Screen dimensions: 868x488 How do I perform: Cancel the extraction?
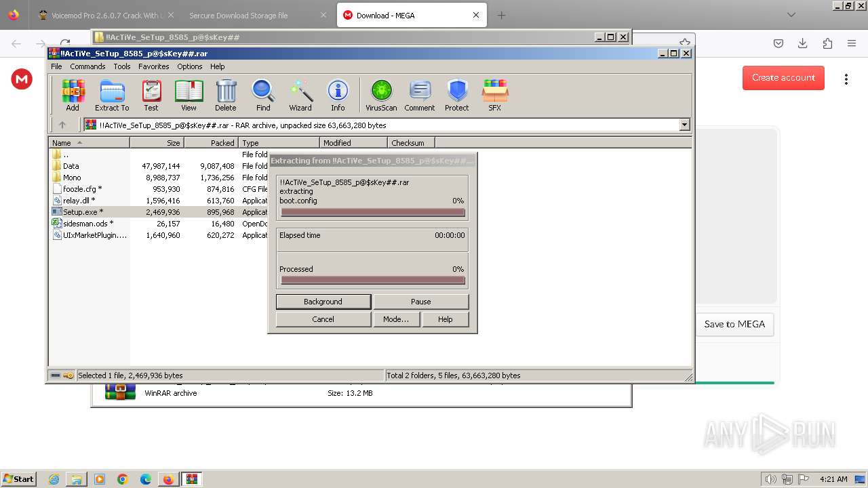[323, 319]
